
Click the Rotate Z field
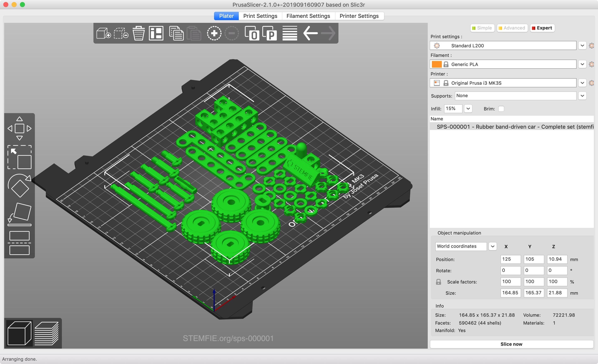pyautogui.click(x=557, y=270)
